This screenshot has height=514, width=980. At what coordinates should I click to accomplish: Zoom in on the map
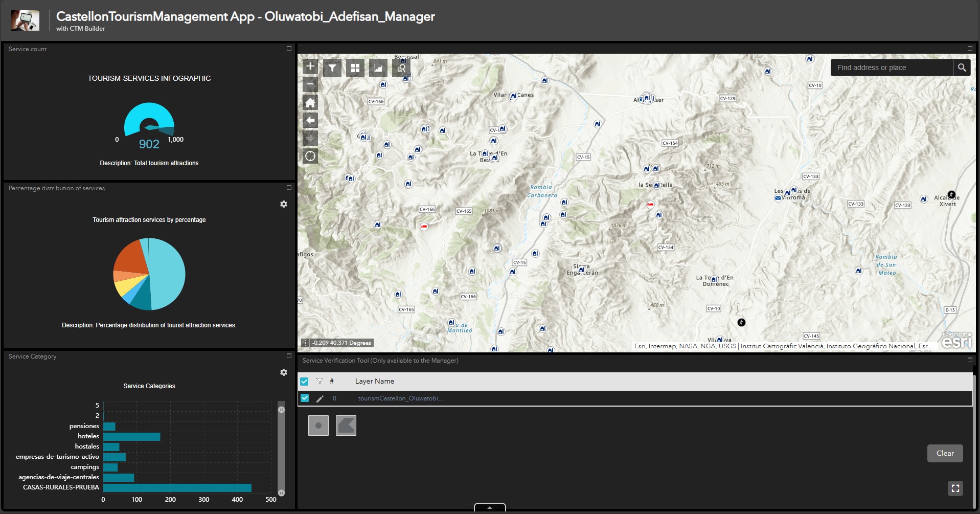310,66
